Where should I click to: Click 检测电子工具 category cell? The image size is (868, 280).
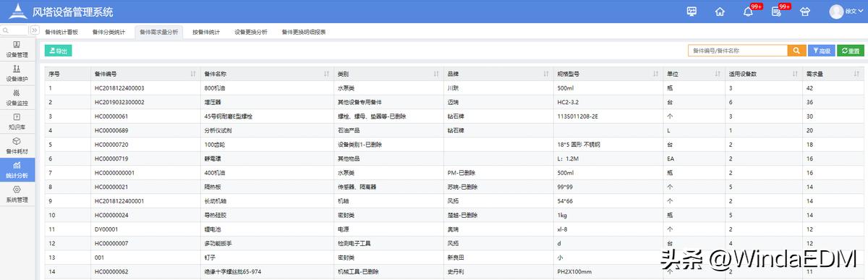pyautogui.click(x=355, y=242)
